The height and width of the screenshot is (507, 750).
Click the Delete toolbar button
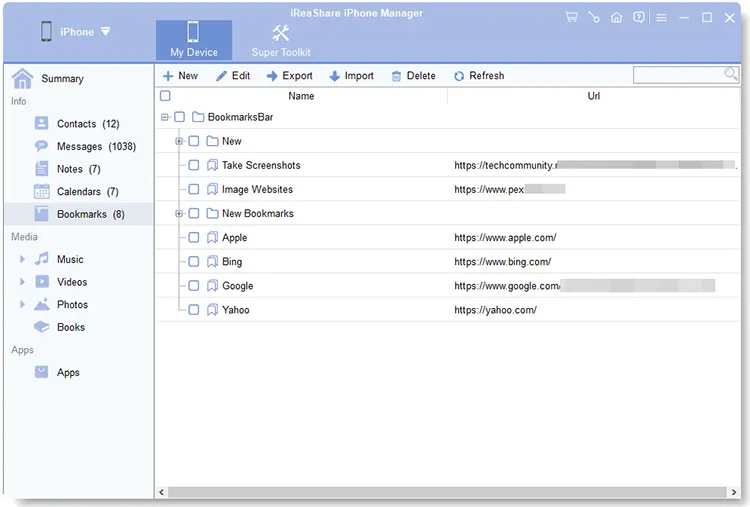pos(414,76)
